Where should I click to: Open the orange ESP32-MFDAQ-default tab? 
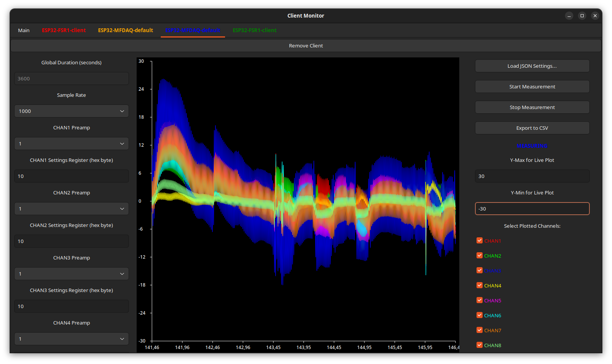click(126, 30)
